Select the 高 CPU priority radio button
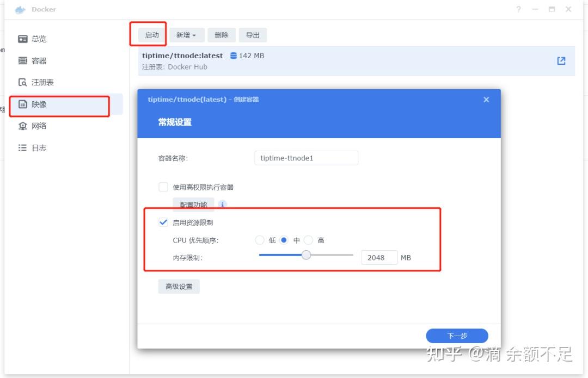Screen dimensions: 588x378 point(309,240)
